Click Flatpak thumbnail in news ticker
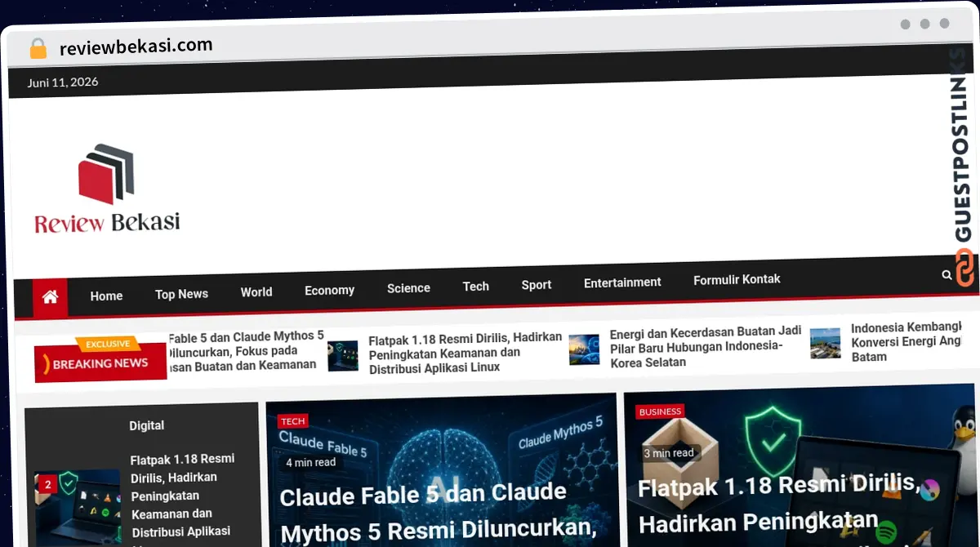Image resolution: width=980 pixels, height=547 pixels. (x=343, y=356)
